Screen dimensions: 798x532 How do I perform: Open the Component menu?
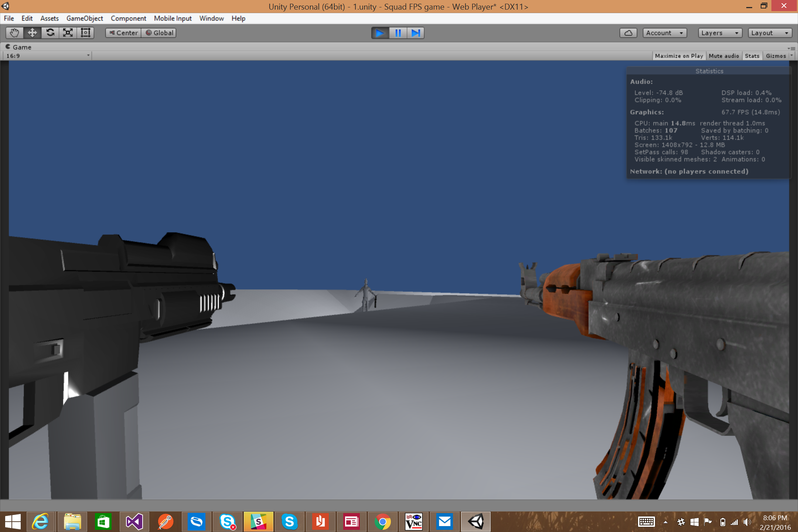[128, 18]
